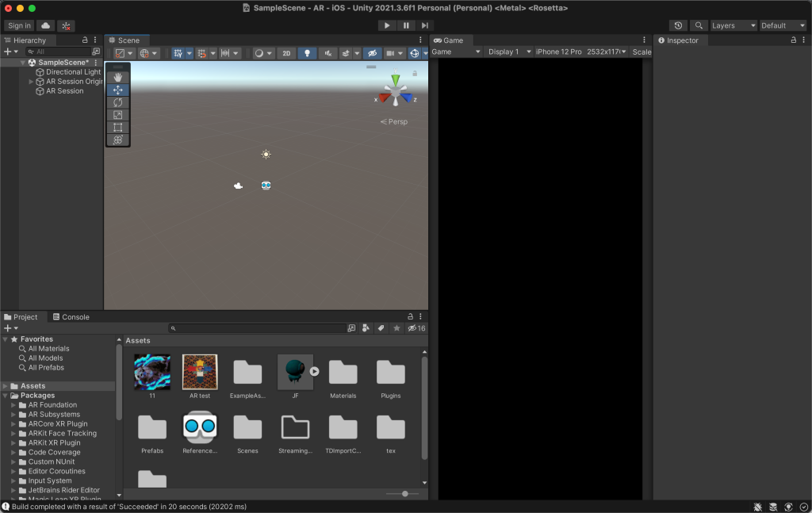812x513 pixels.
Task: Open search-by-label filter in Project panel
Action: click(x=381, y=328)
